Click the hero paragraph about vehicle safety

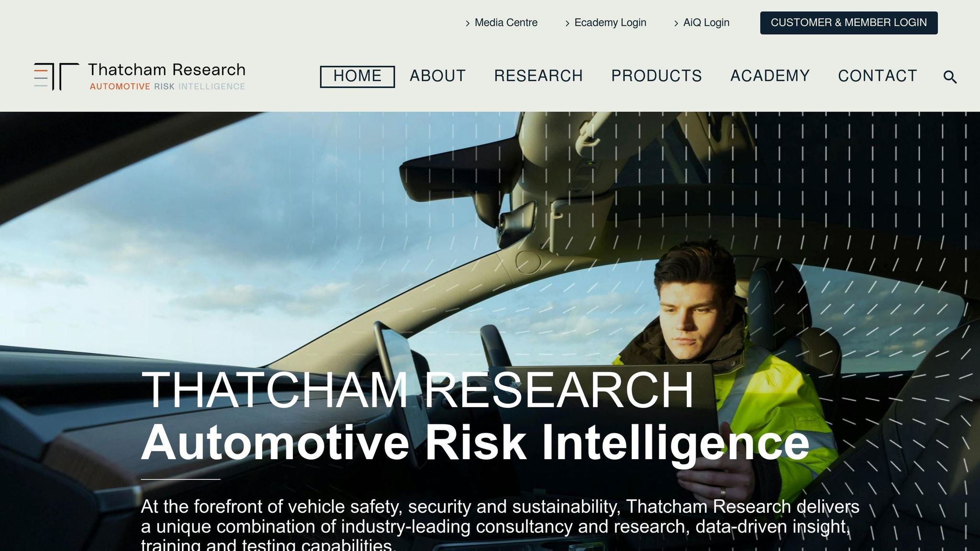[500, 526]
